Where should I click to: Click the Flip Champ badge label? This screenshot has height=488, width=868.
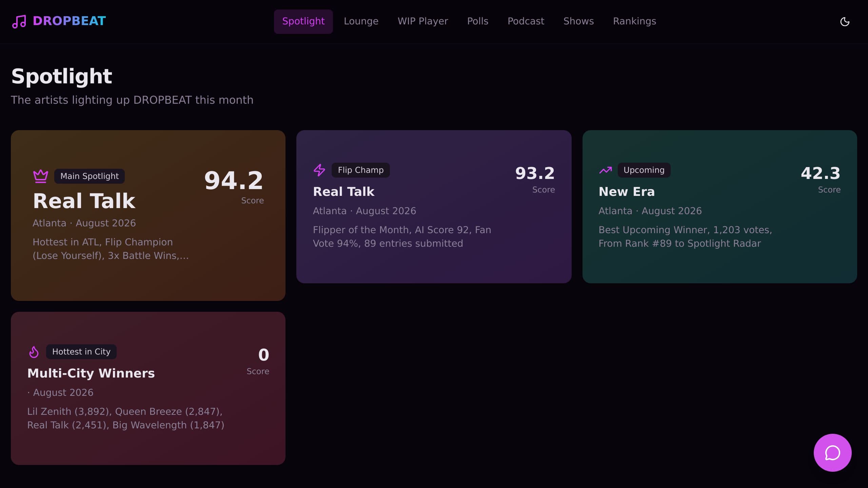point(361,170)
